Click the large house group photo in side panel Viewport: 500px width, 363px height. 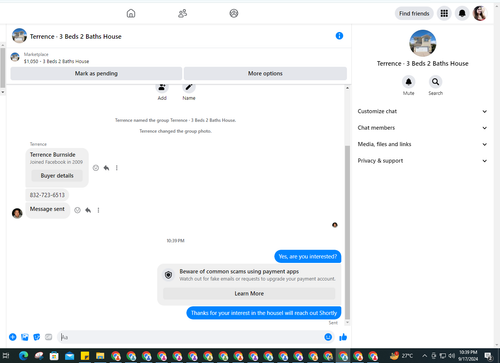(x=423, y=43)
